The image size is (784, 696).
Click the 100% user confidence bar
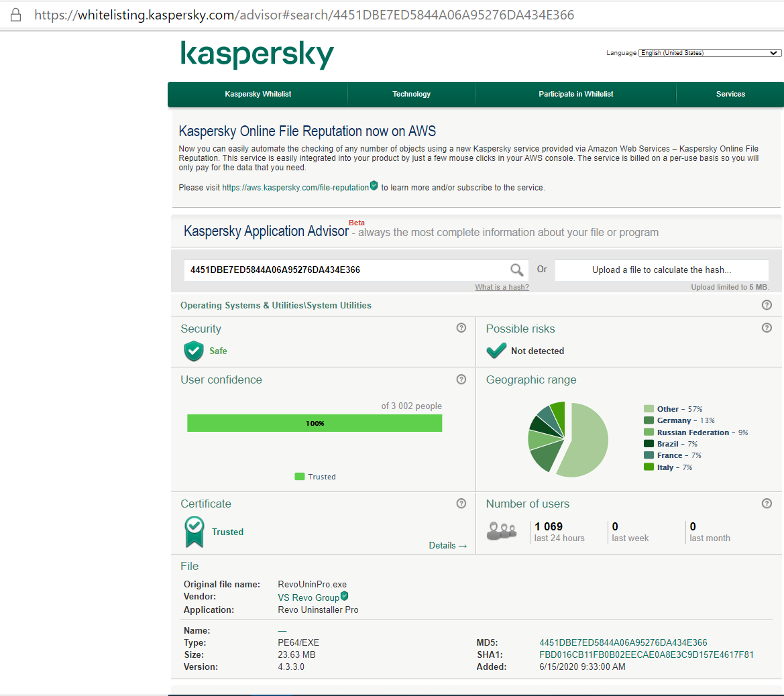(315, 423)
